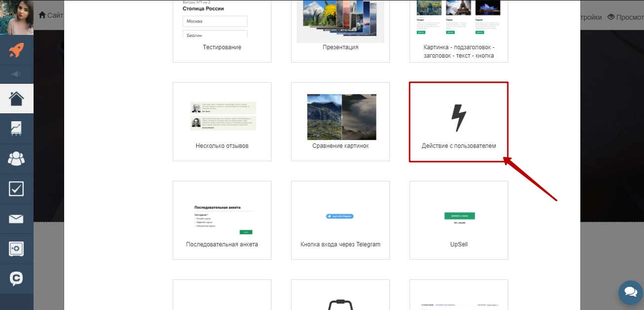Open the home section in the sidebar
Viewport: 644px width, 310px height.
16,99
